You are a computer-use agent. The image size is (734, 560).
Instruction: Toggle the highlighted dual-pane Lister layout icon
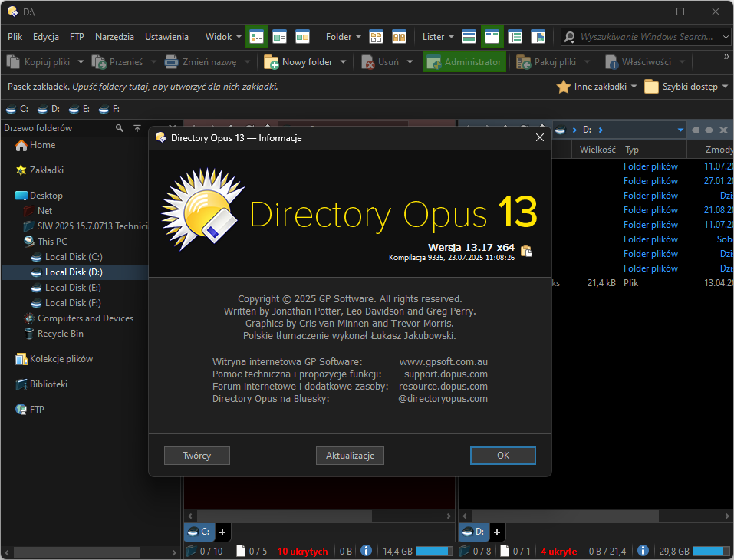coord(492,37)
